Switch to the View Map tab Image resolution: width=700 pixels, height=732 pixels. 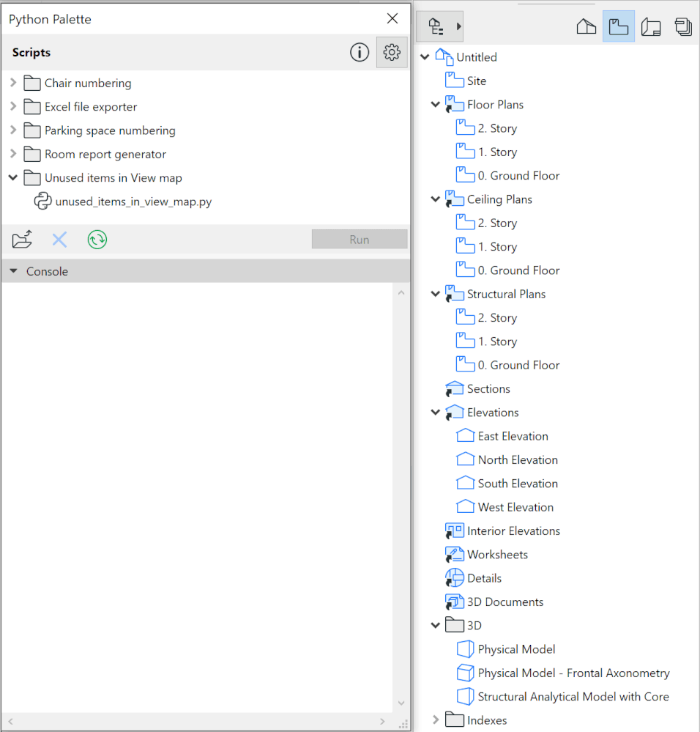tap(619, 26)
